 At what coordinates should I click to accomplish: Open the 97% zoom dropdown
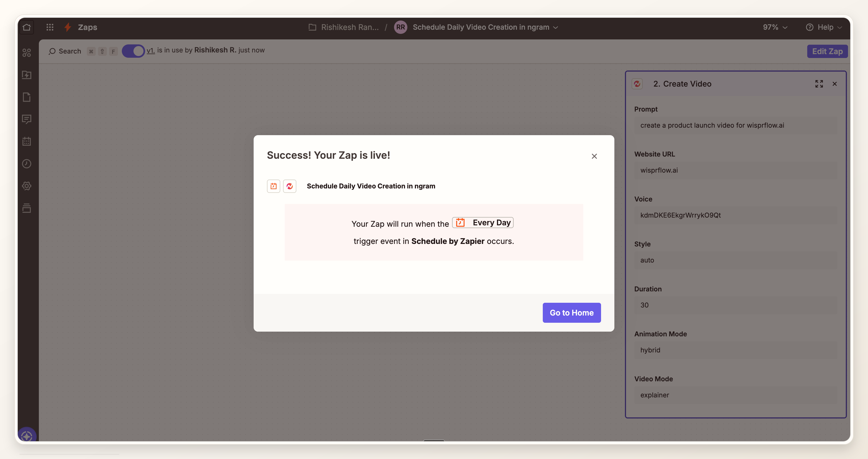coord(775,27)
